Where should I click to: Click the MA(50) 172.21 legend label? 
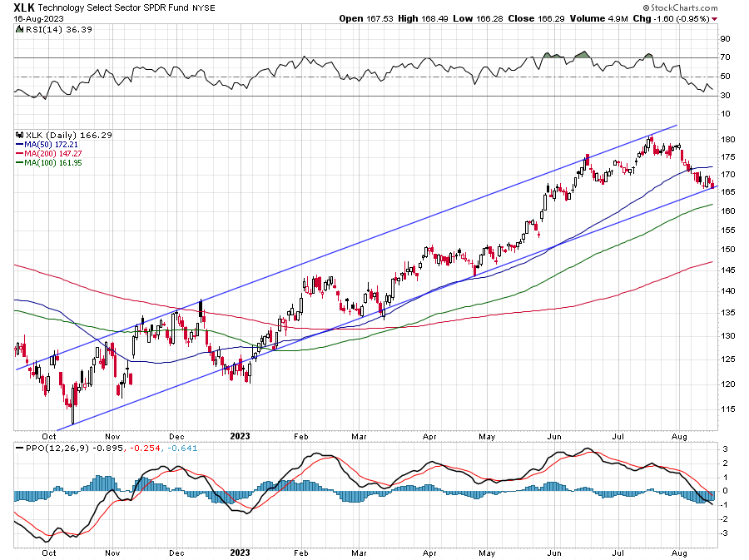click(51, 144)
